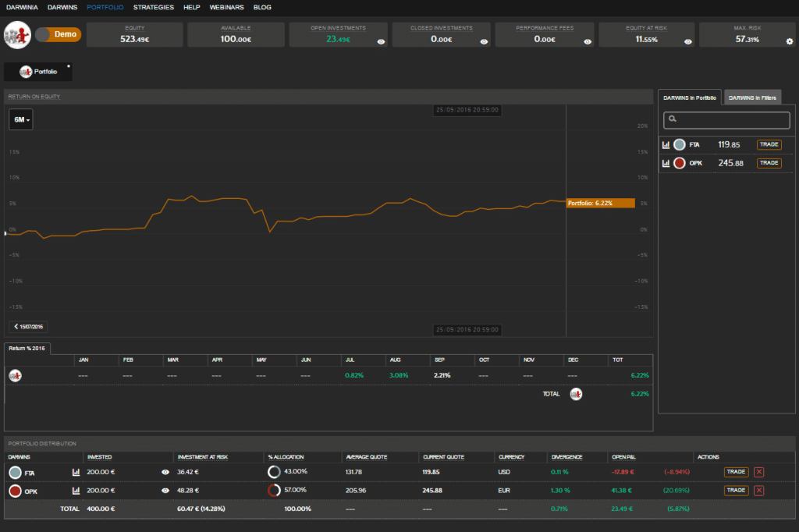Remove OPK investment with red X
The image size is (799, 532).
759,491
